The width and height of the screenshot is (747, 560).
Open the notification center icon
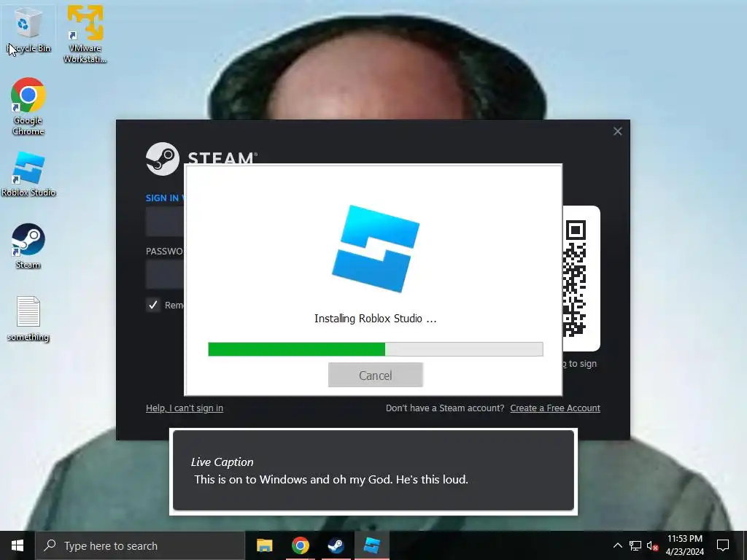(723, 545)
